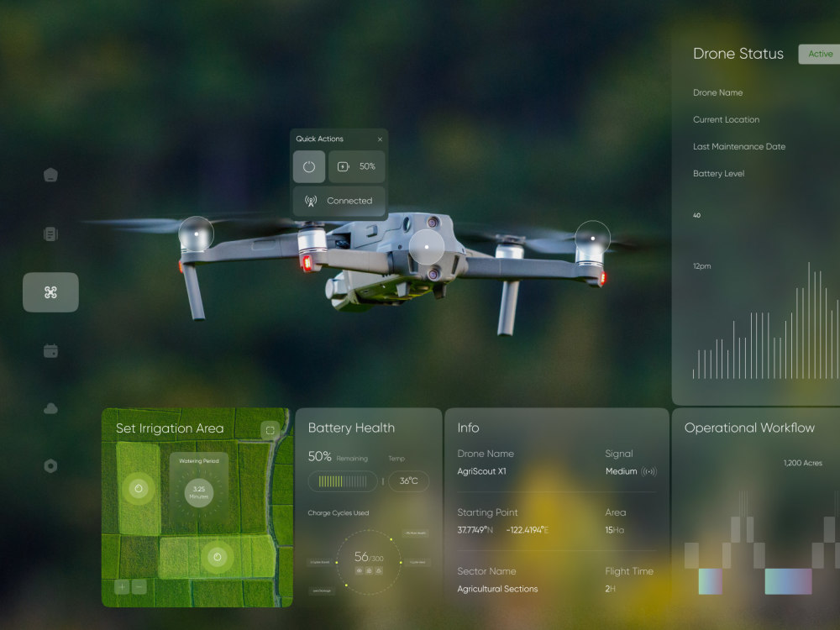Click the Charge Cycles Used label
The image size is (840, 630).
point(339,513)
